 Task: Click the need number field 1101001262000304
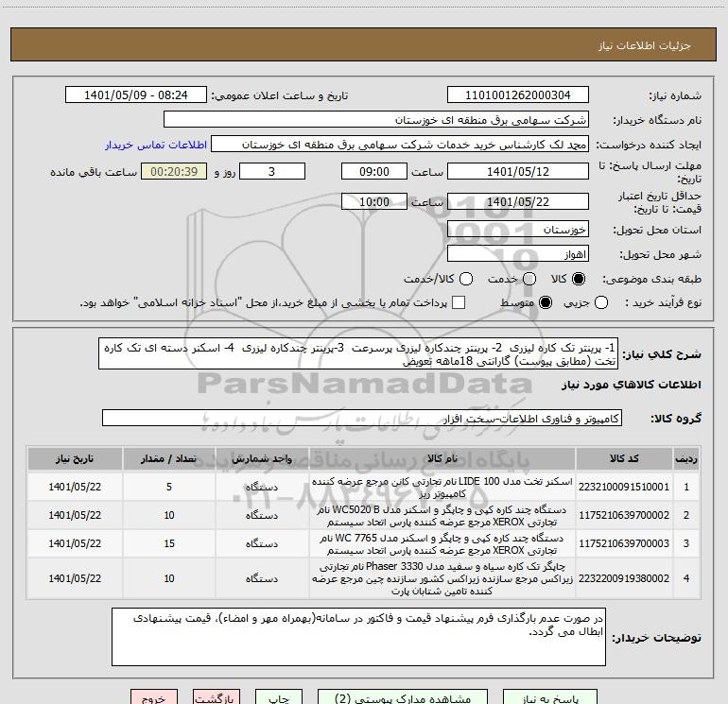(x=518, y=95)
